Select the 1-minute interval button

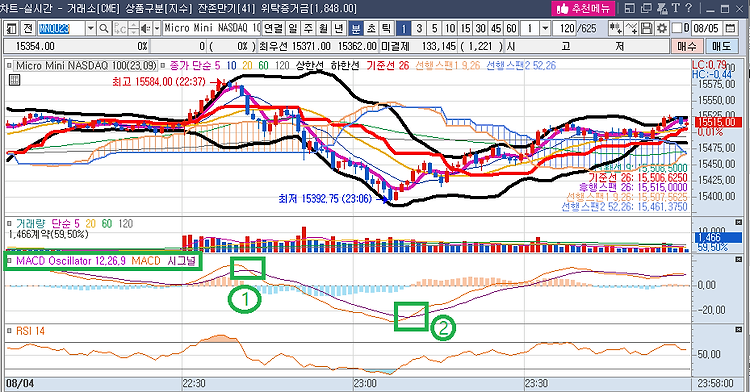click(403, 29)
